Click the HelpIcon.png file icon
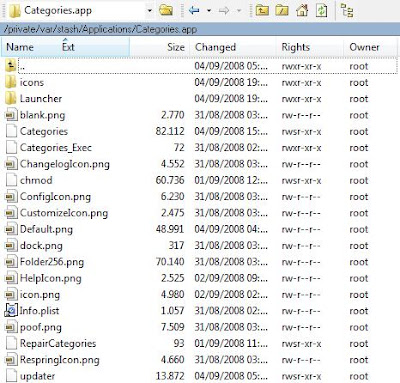Image resolution: width=400 pixels, height=383 pixels. click(x=11, y=278)
